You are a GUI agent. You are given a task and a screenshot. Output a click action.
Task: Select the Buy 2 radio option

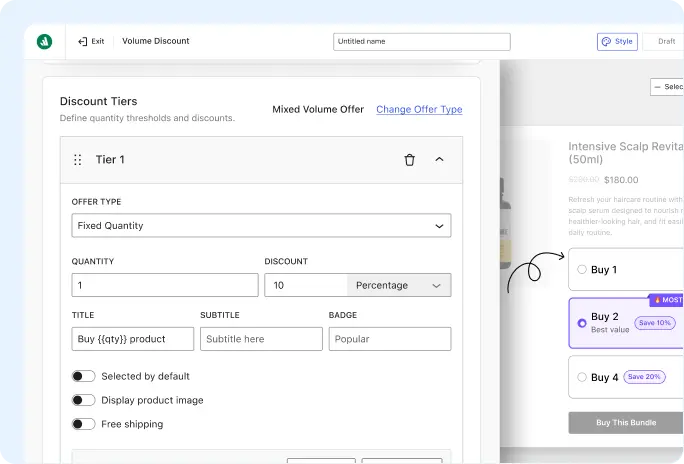[581, 323]
